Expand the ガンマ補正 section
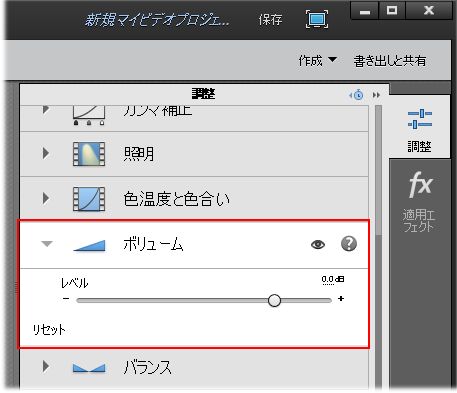The image size is (457, 393). (46, 109)
